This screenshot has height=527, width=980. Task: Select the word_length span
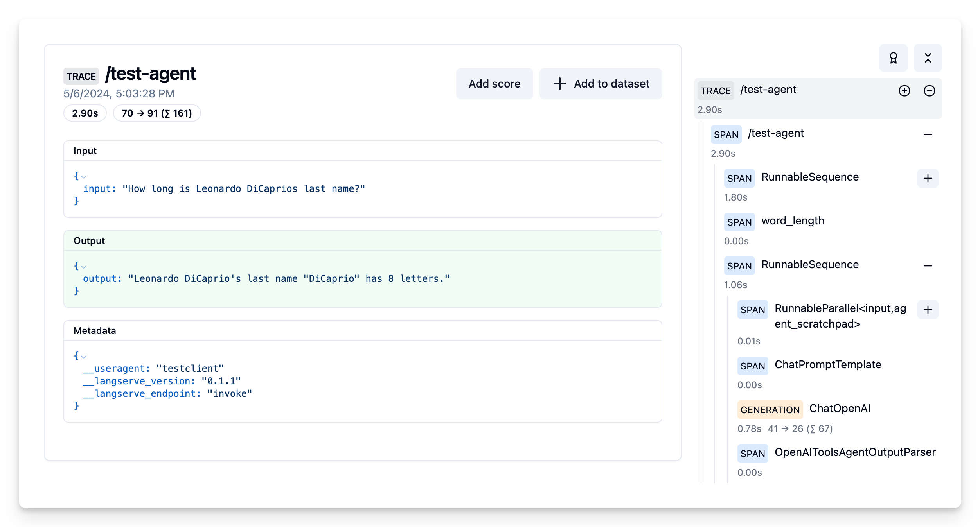793,221
